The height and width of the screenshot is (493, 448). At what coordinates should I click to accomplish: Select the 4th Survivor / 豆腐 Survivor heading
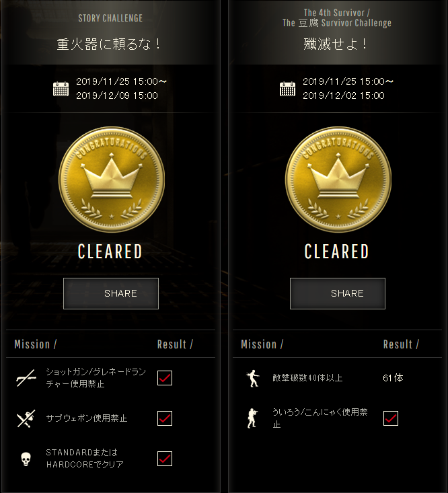[337, 17]
